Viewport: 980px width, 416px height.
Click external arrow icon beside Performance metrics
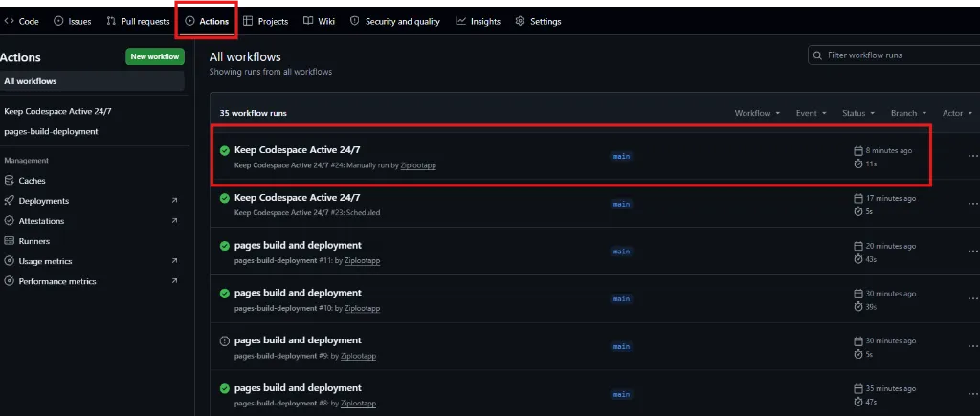(174, 281)
